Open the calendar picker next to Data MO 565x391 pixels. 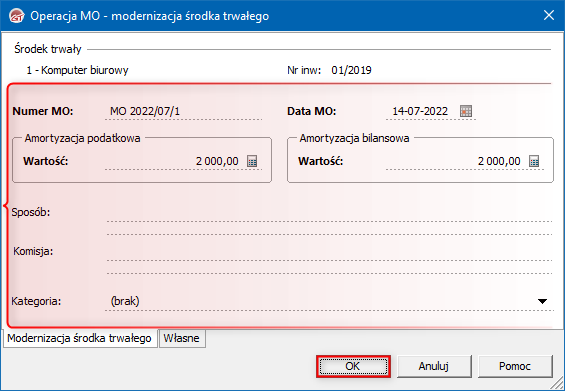click(466, 111)
